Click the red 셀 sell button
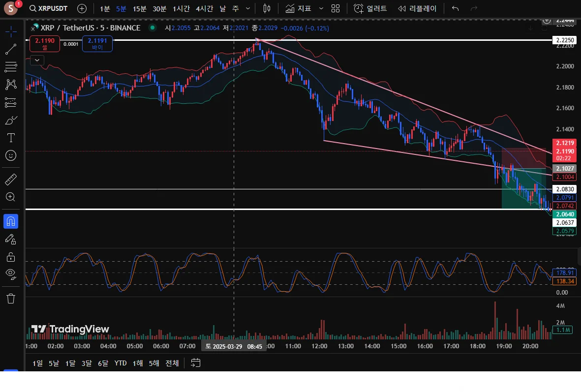581x392 pixels. [45, 44]
